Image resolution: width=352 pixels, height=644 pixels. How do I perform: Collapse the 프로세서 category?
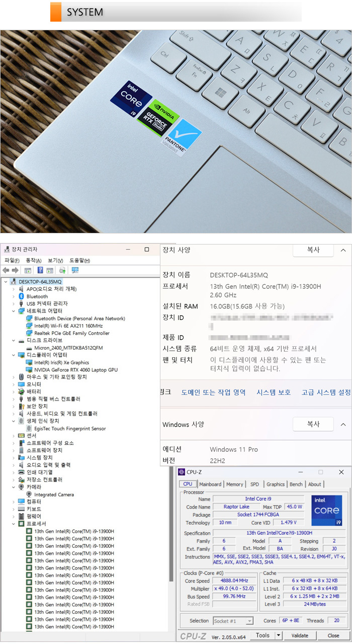tap(14, 524)
